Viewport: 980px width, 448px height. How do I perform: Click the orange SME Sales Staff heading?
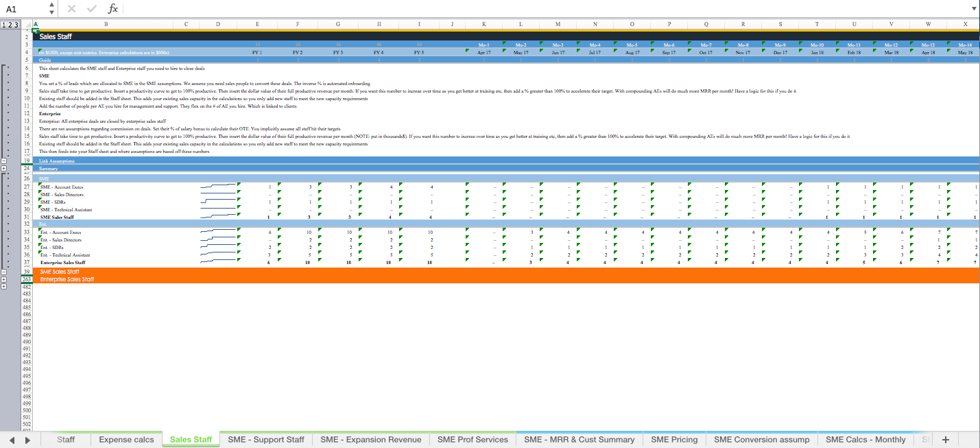coord(60,272)
